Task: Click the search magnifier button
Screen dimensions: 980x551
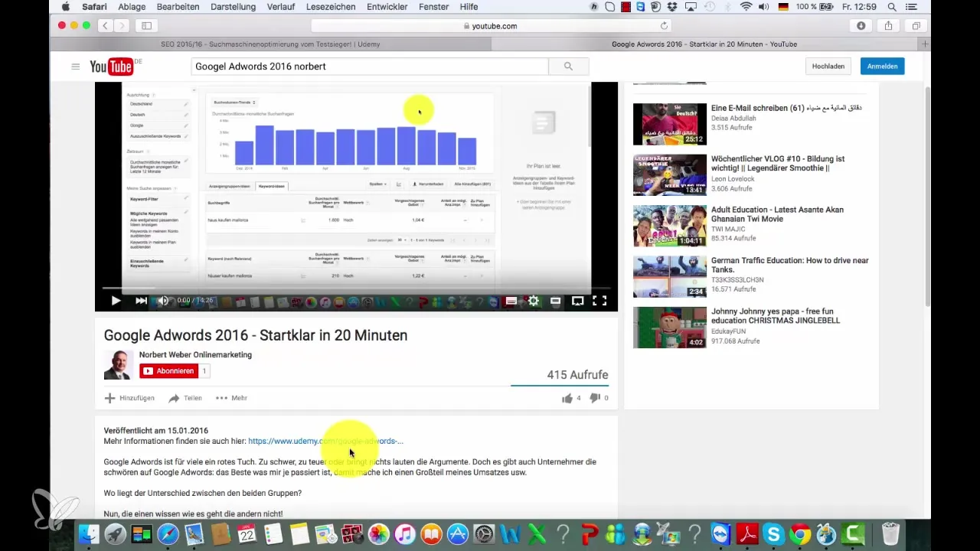Action: 568,67
